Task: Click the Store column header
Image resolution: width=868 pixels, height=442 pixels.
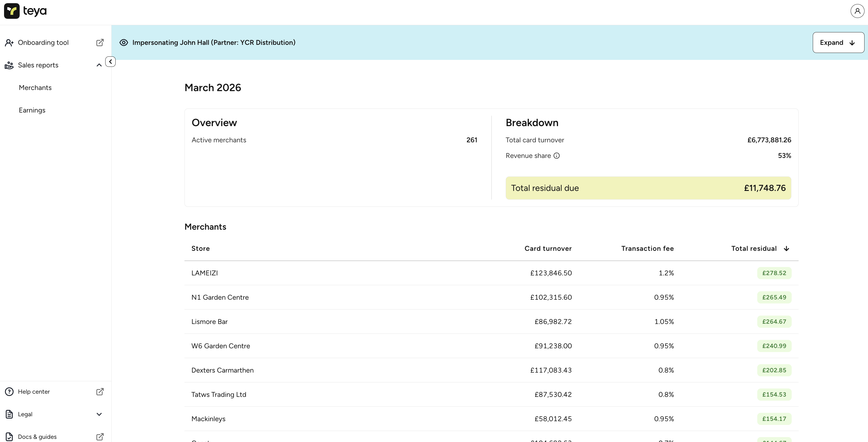Action: (x=200, y=249)
